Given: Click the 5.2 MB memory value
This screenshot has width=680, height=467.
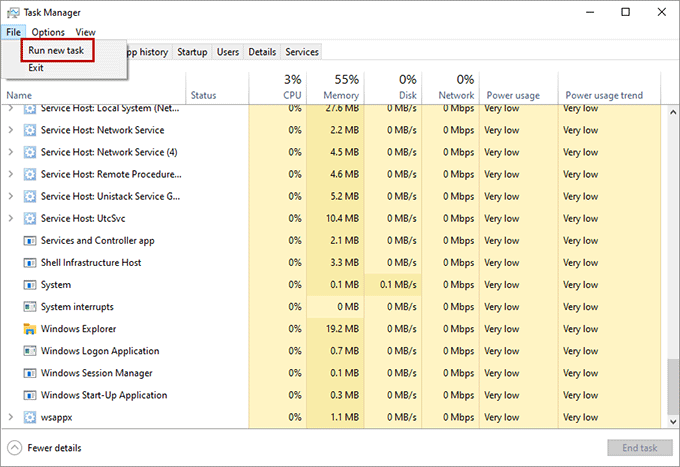Looking at the screenshot, I should 345,196.
